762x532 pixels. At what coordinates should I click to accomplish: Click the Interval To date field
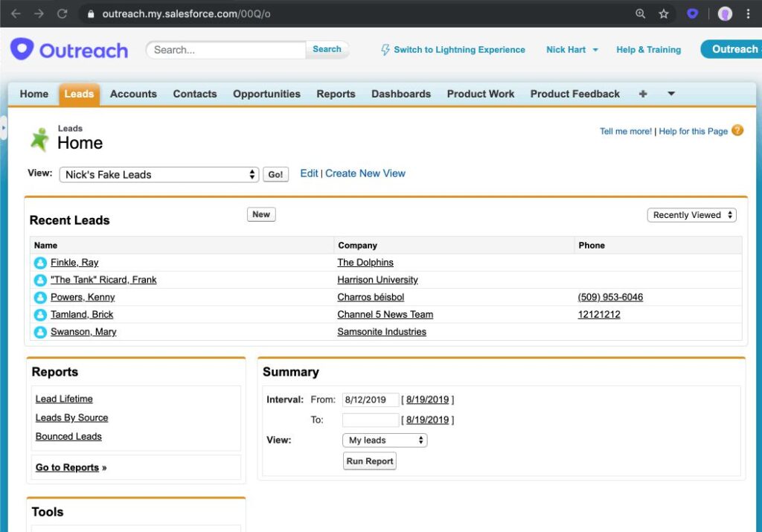tap(371, 420)
